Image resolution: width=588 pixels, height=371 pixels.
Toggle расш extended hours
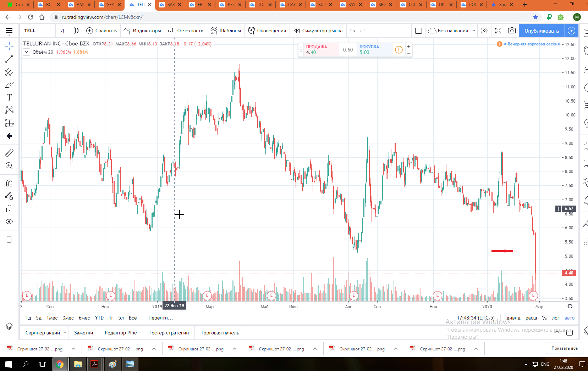click(531, 318)
